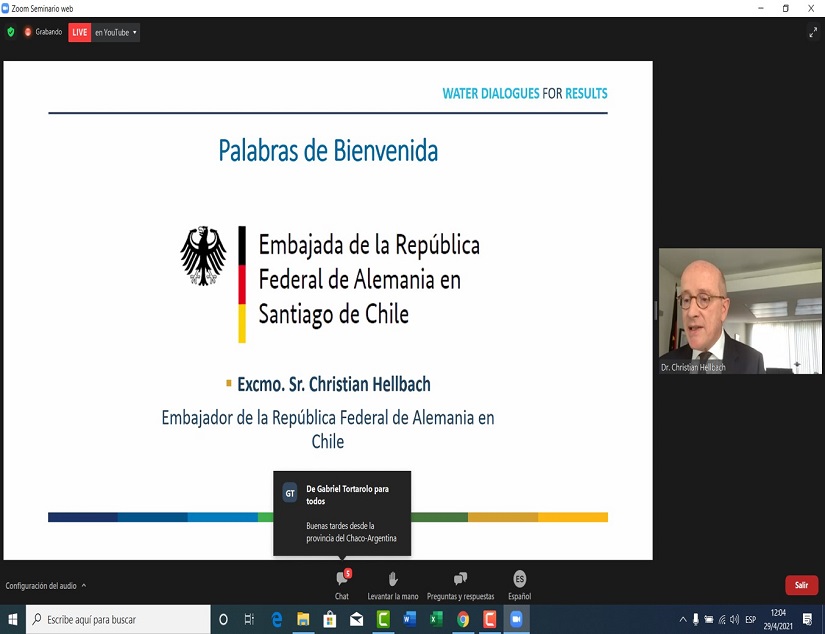The width and height of the screenshot is (825, 634).
Task: Click the red LIVE badge
Action: tap(79, 32)
